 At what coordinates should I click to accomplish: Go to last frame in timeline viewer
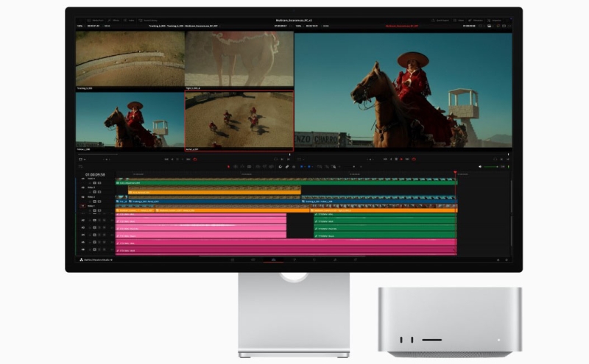(x=407, y=159)
